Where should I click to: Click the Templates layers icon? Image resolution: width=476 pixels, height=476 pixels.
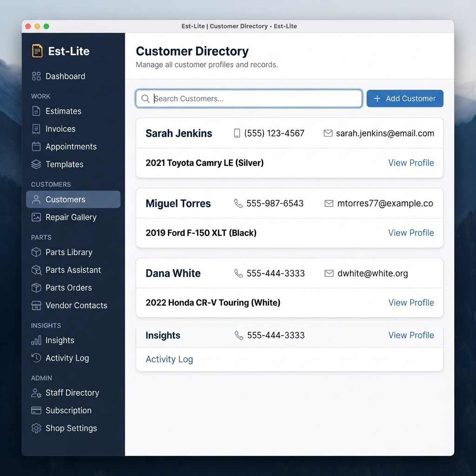[36, 164]
